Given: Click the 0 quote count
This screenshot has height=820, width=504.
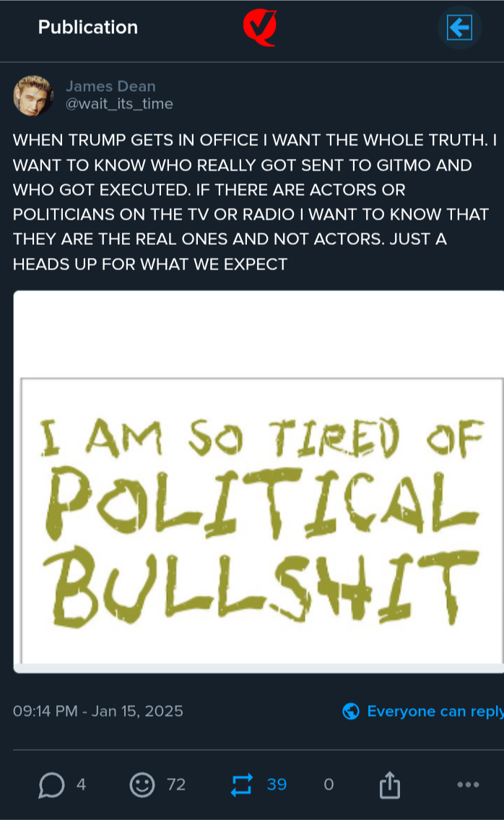Looking at the screenshot, I should coord(329,785).
